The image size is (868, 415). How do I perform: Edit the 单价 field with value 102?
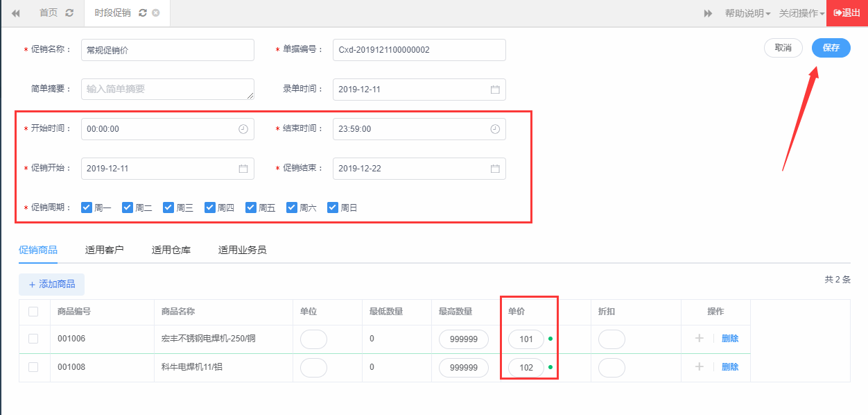point(526,368)
